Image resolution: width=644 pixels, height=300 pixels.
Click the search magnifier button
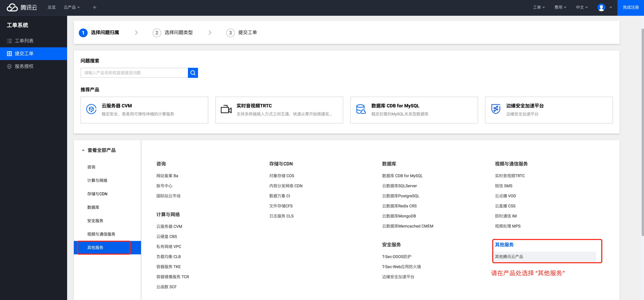pyautogui.click(x=193, y=73)
